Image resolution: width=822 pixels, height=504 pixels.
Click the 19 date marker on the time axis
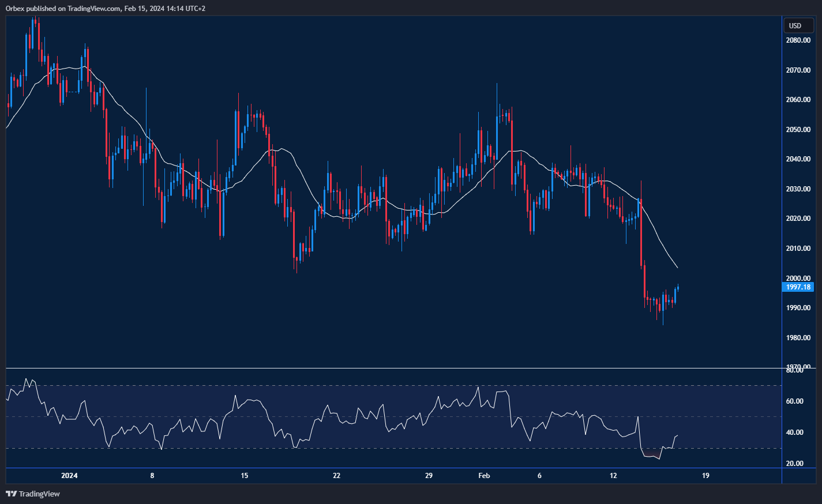pyautogui.click(x=705, y=476)
